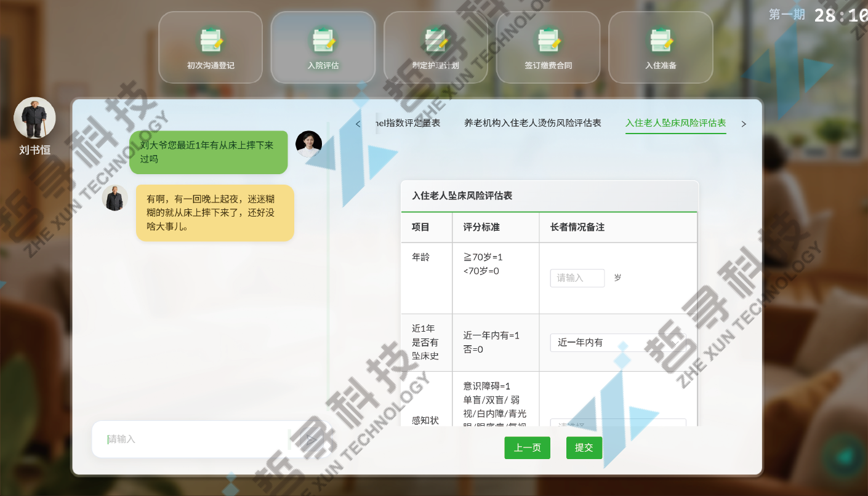Click the 近1年是否有坠床史 row label
The height and width of the screenshot is (496, 868).
point(425,343)
